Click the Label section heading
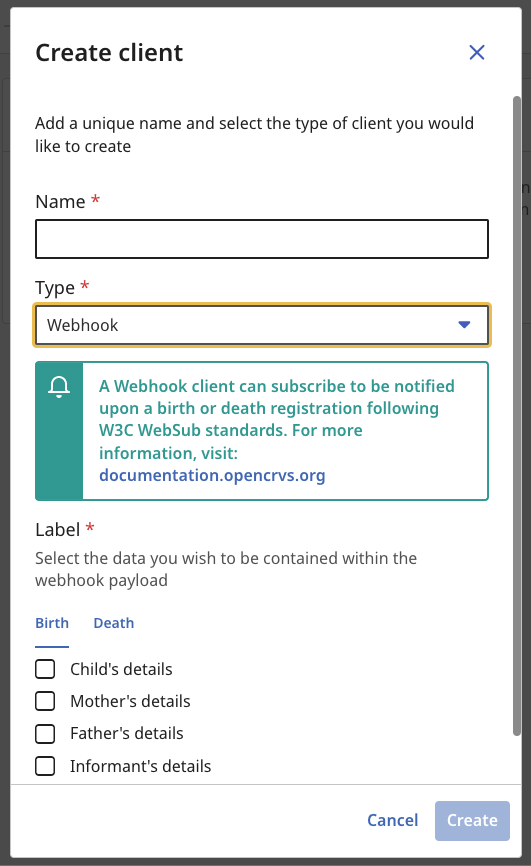Viewport: 531px width, 866px height. [x=57, y=530]
